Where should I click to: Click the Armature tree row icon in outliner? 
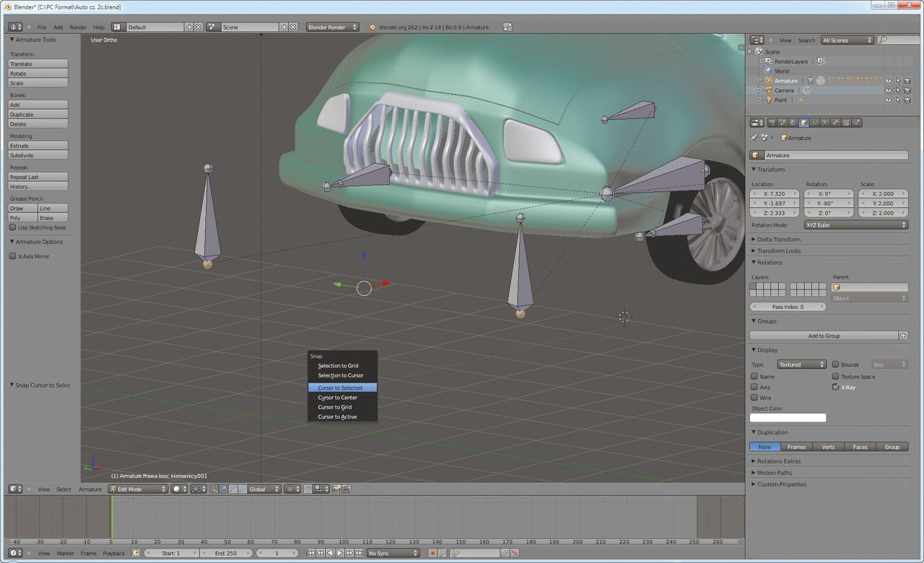point(770,81)
